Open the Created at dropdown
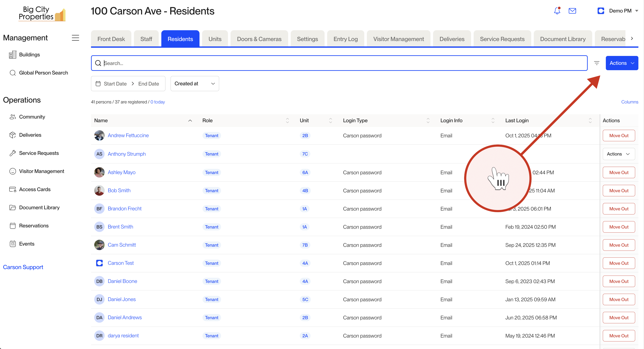 (195, 84)
